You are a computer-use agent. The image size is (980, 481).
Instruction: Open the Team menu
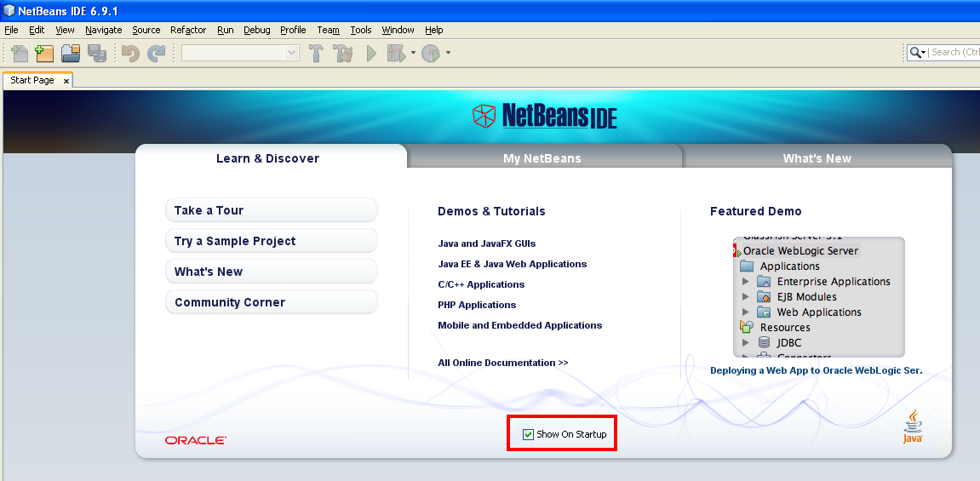(328, 30)
